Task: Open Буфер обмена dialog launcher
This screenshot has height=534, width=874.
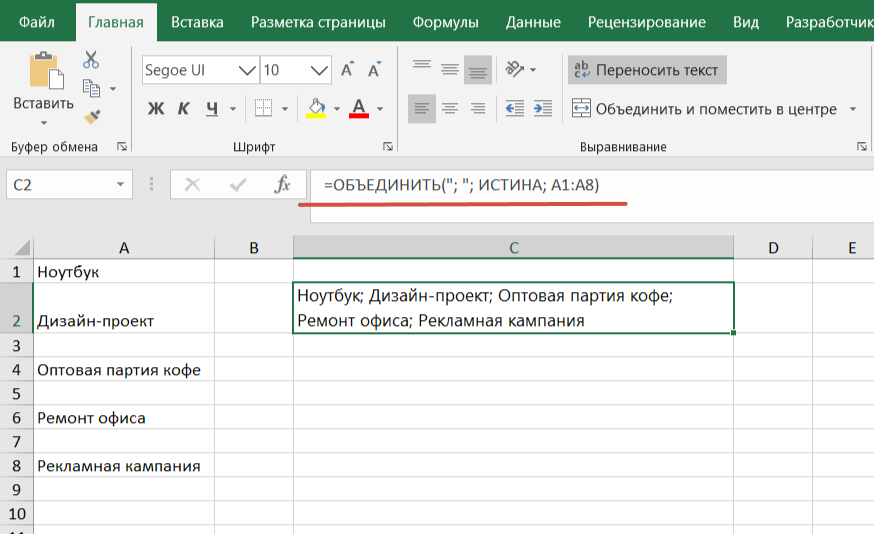Action: [x=122, y=147]
